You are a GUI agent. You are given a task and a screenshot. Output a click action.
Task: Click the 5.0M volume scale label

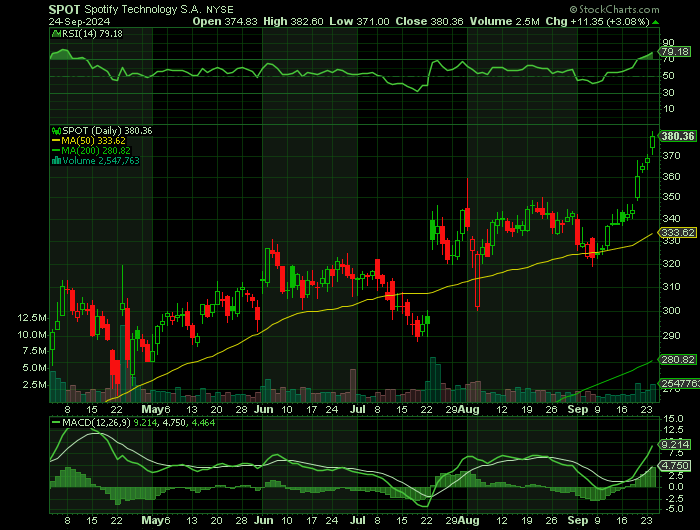click(35, 368)
